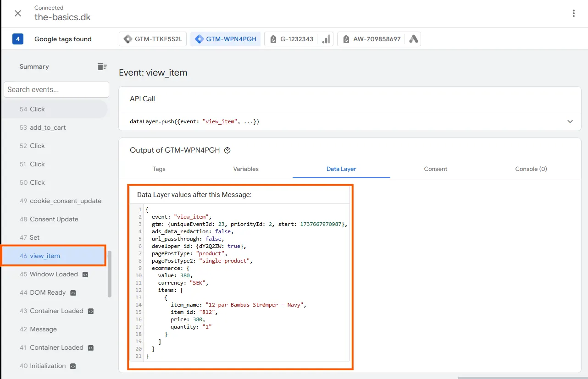
Task: Switch to the Tags tab
Action: [x=159, y=169]
